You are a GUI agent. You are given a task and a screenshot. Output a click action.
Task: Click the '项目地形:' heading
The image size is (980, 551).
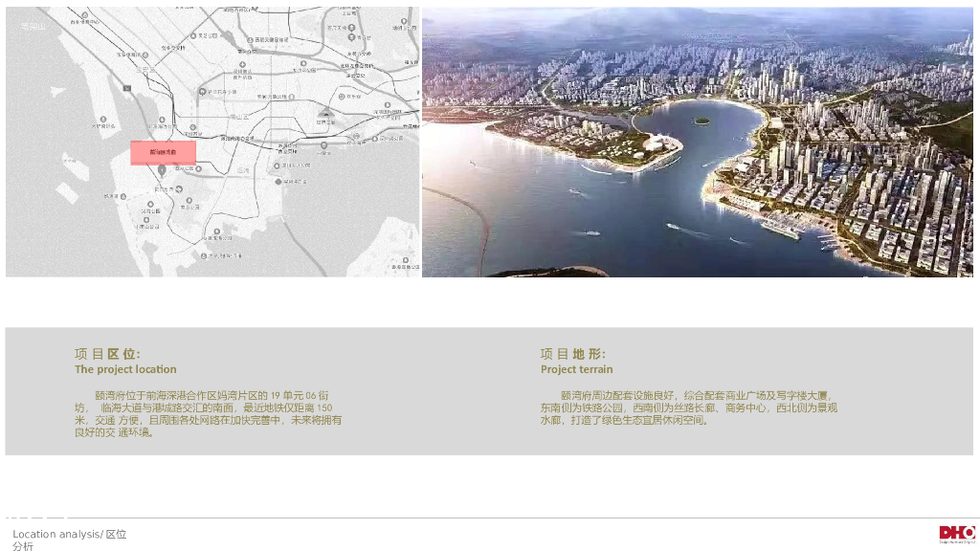click(x=573, y=354)
